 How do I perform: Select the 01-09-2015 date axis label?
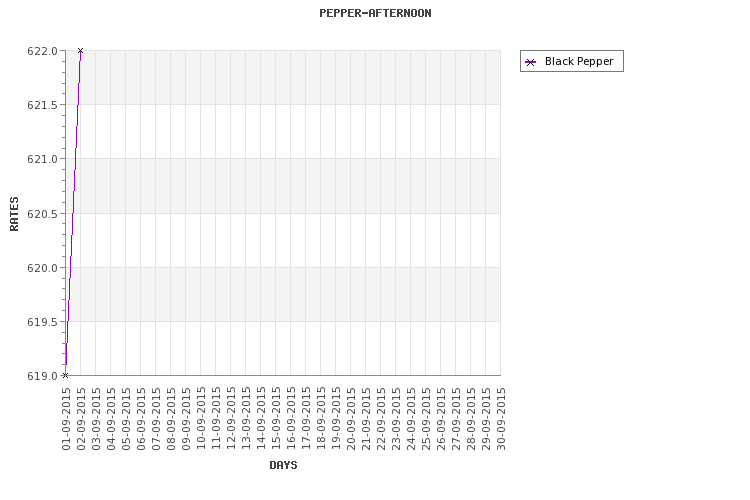coord(66,419)
